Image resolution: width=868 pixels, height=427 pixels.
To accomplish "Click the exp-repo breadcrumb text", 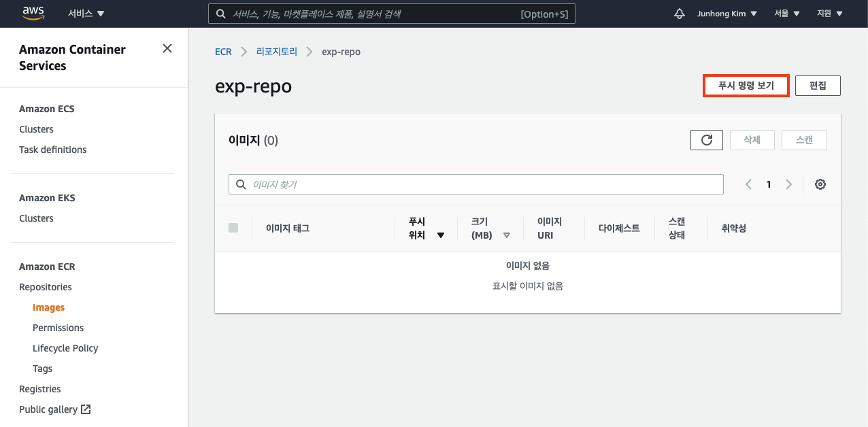I will point(341,52).
